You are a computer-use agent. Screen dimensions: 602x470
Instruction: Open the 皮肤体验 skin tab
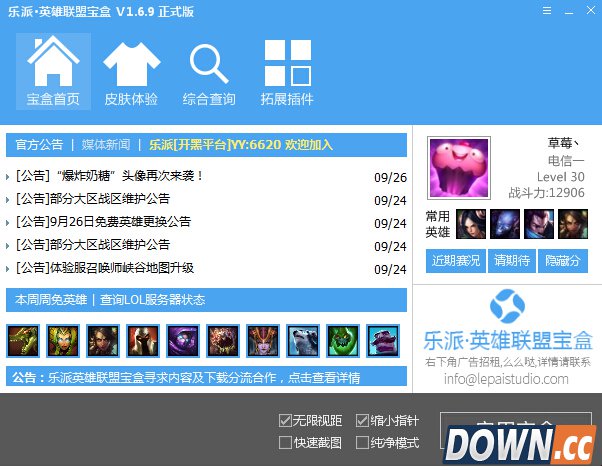(131, 71)
